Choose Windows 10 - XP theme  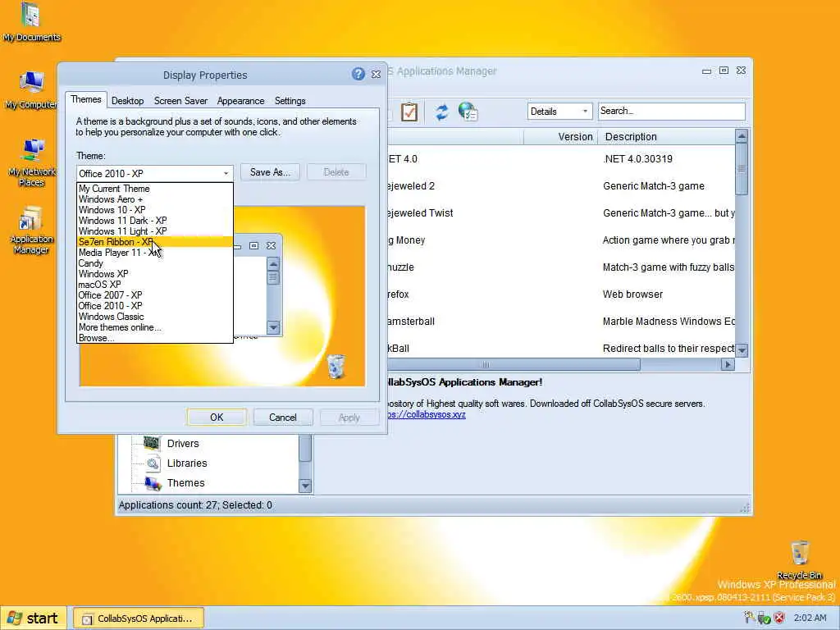[x=155, y=210]
